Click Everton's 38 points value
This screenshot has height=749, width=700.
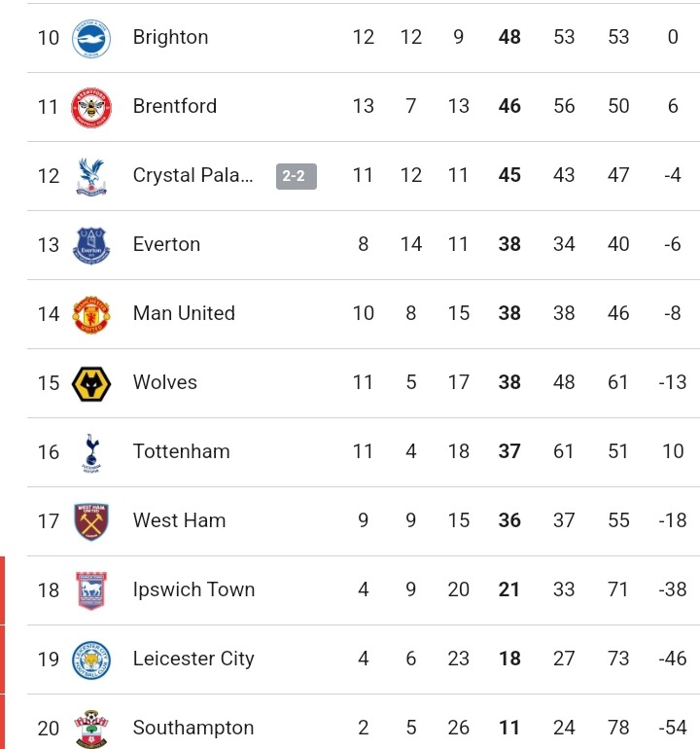509,244
